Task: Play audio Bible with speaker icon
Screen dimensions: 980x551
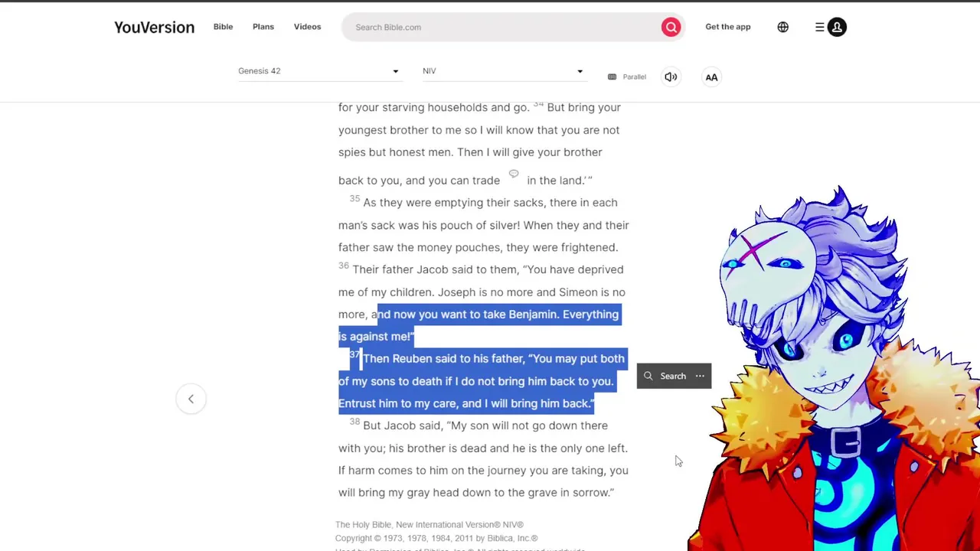Action: (671, 77)
